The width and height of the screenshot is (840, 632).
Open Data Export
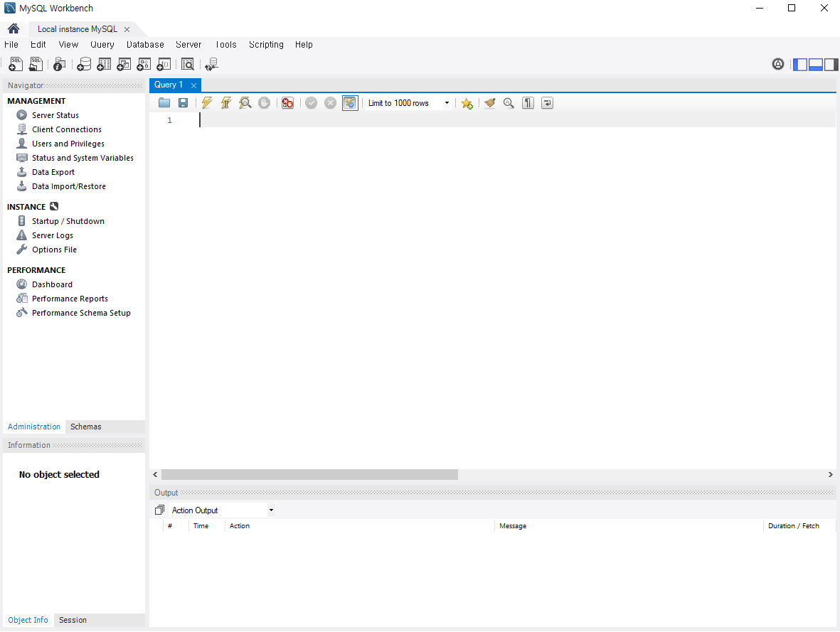53,172
